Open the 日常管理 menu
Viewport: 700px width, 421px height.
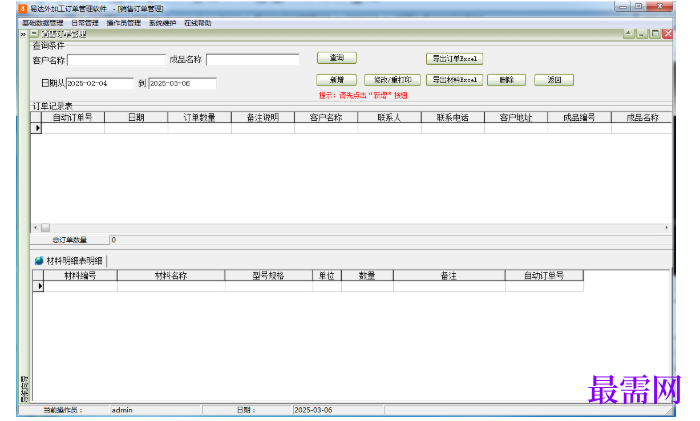(x=85, y=23)
